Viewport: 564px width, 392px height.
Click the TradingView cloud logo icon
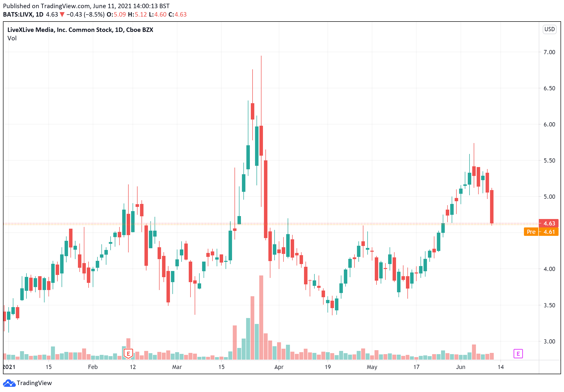(x=9, y=383)
